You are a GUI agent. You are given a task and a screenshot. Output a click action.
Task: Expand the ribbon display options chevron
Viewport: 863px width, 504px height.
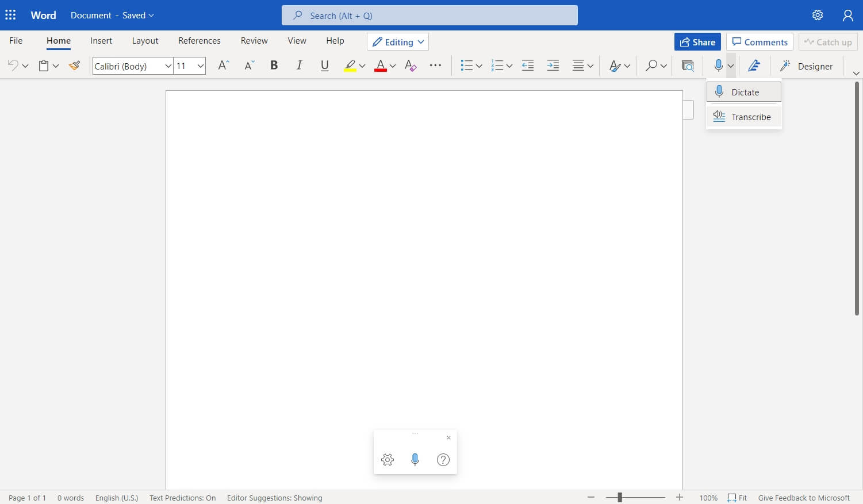[856, 73]
